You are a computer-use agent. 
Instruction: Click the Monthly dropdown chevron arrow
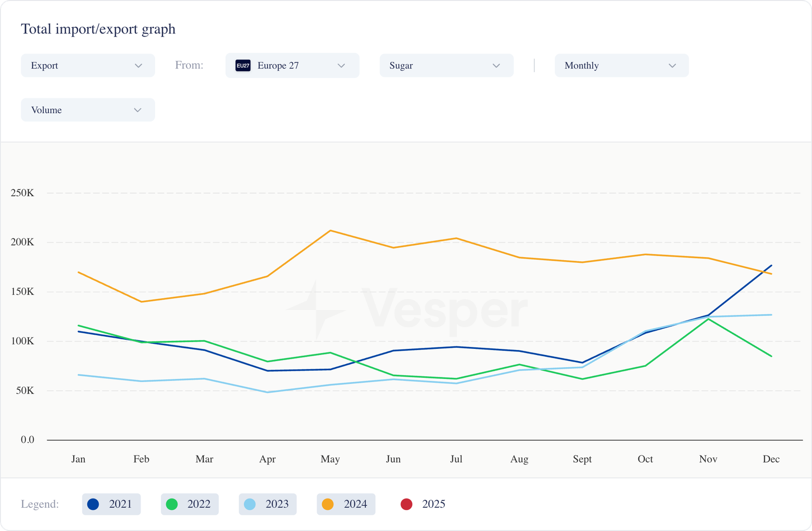tap(672, 66)
